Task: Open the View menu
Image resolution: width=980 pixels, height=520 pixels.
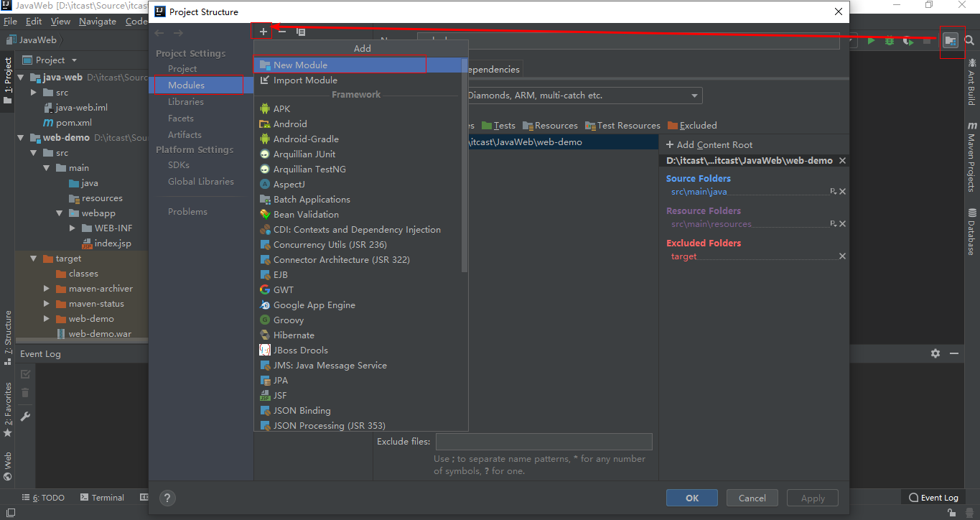Action: point(61,22)
